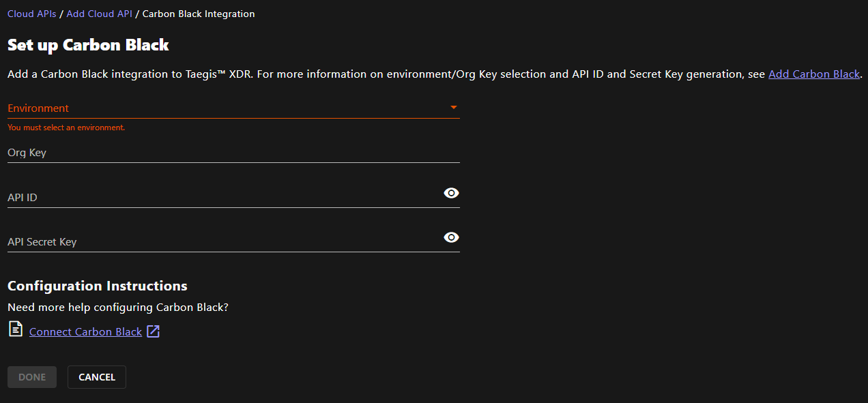This screenshot has height=403, width=868.
Task: Open the Environment selection field
Action: pyautogui.click(x=225, y=108)
